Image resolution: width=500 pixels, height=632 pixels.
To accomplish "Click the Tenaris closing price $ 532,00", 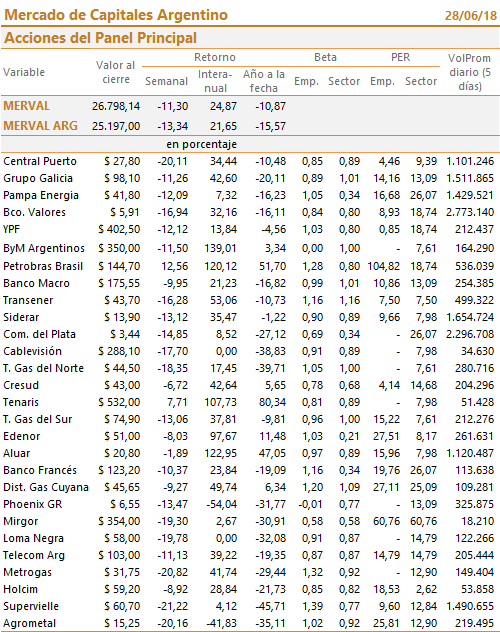I will pyautogui.click(x=119, y=402).
